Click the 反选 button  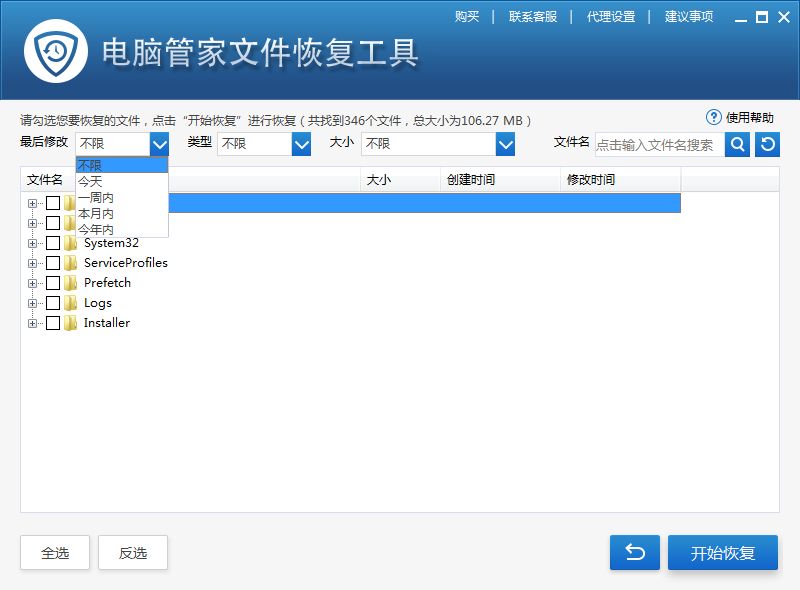click(133, 552)
